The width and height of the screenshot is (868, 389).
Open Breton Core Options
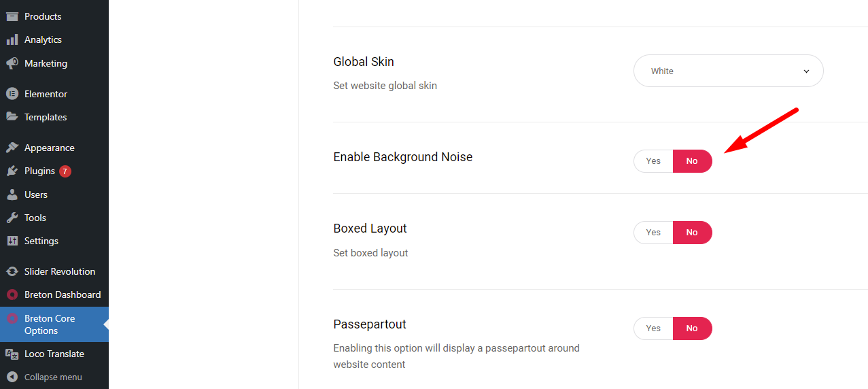[x=54, y=324]
